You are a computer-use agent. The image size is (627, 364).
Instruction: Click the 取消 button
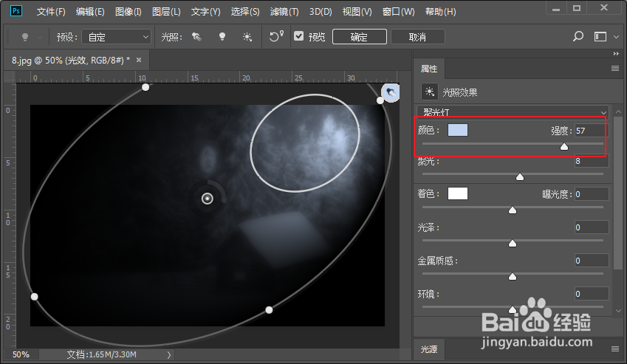417,37
